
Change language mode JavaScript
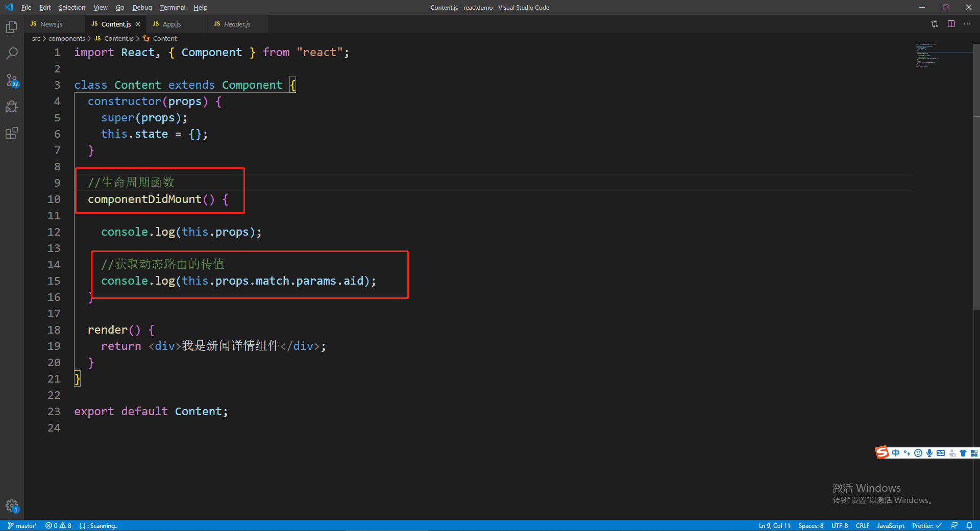tap(891, 525)
